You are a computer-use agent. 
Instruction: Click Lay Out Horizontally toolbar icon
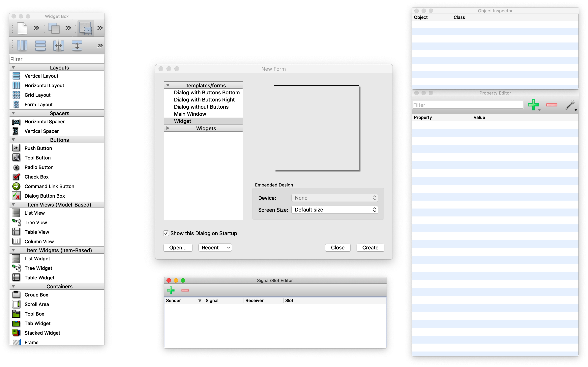point(22,45)
